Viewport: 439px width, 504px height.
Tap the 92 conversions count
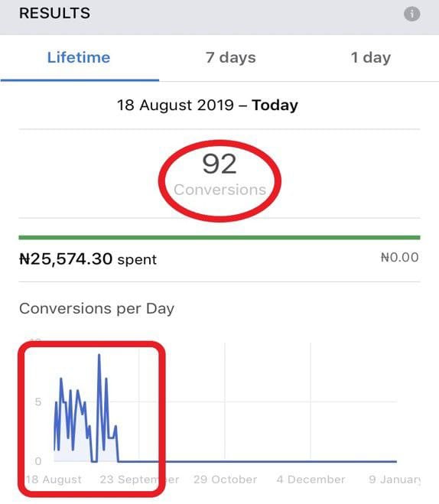(219, 164)
